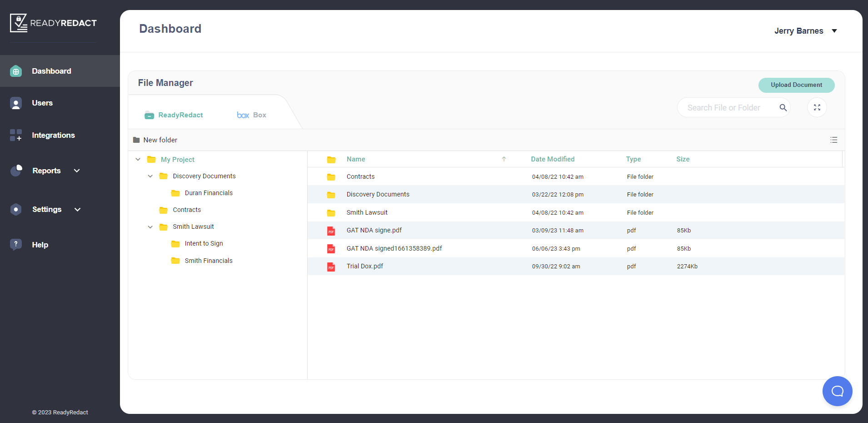Click PDF icon for Trial Dox.pdf
The image size is (868, 423).
331,267
